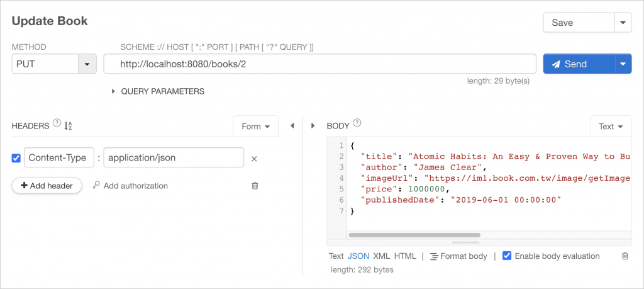
Task: Click the help icon next to BODY
Action: (358, 124)
